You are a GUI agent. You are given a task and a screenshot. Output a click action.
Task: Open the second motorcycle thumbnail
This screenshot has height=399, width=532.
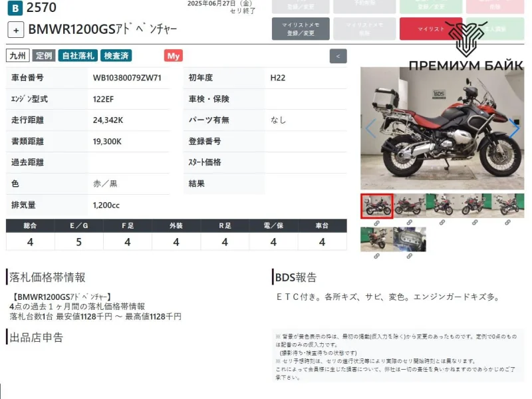point(409,205)
